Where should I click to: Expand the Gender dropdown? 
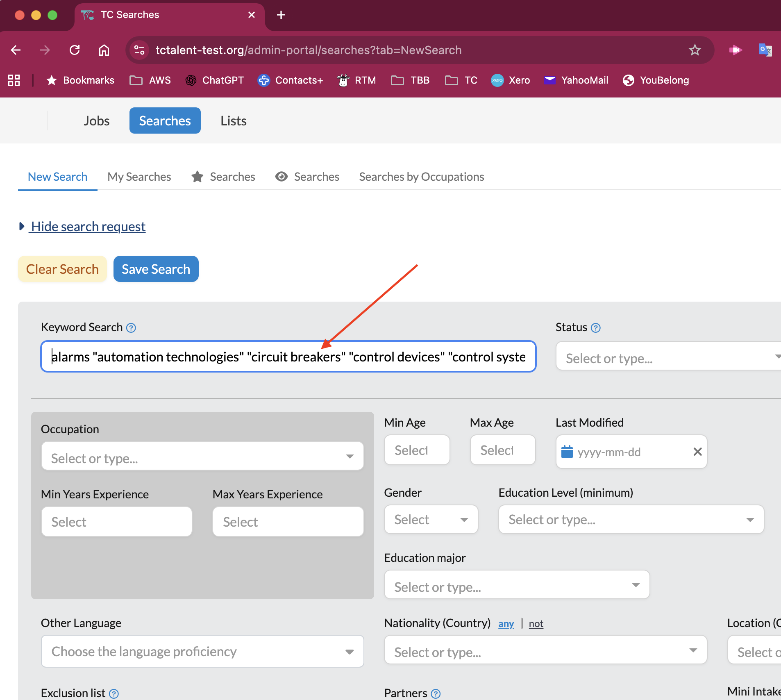[x=431, y=520]
